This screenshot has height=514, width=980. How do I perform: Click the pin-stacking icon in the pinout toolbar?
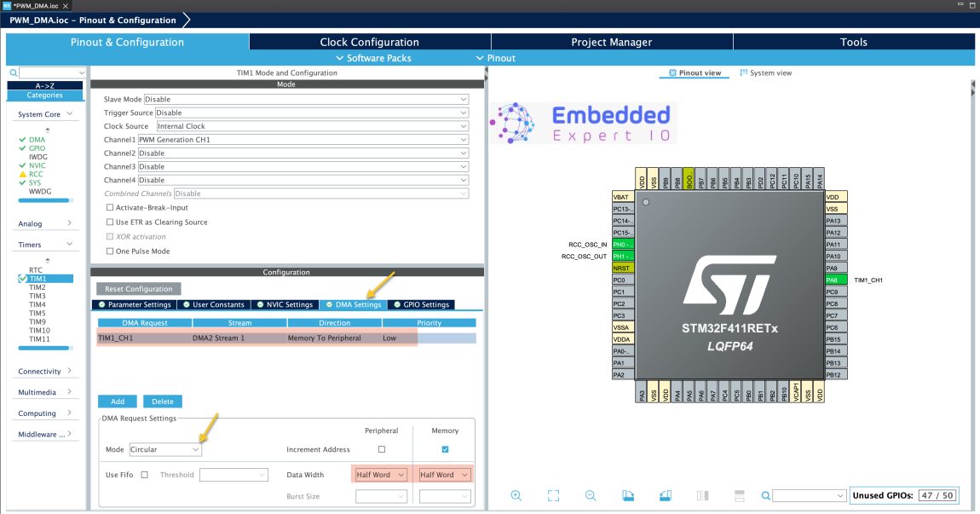(x=701, y=495)
